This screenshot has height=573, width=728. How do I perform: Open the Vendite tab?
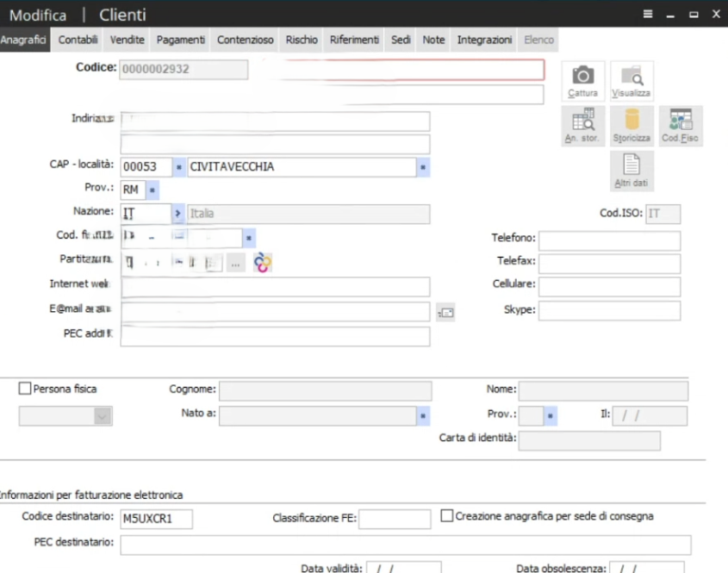128,40
